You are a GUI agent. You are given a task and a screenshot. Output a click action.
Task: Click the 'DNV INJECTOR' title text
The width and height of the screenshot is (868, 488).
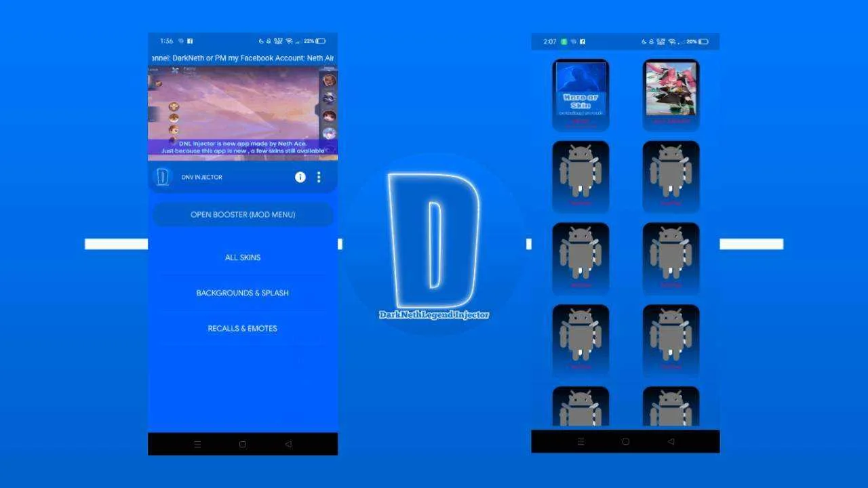(202, 178)
